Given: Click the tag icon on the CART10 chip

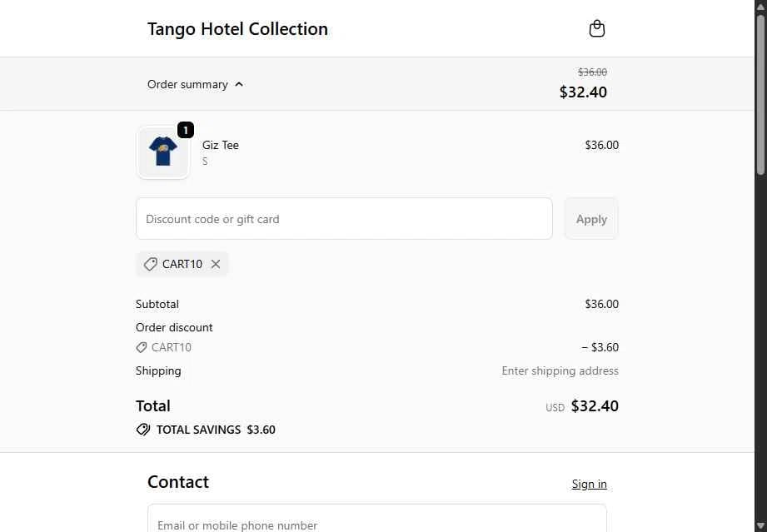Looking at the screenshot, I should tap(149, 264).
